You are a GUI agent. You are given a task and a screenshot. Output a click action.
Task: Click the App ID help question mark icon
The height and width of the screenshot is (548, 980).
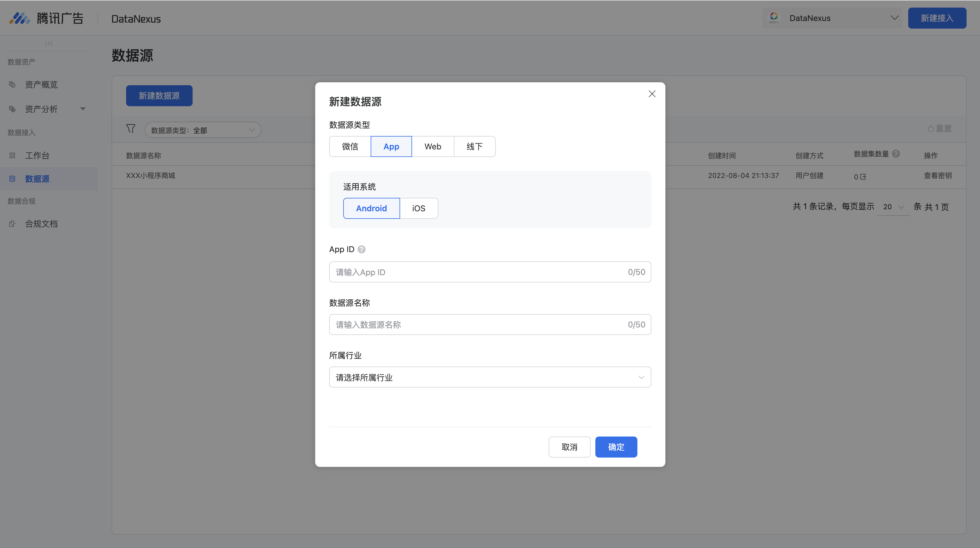[361, 249]
